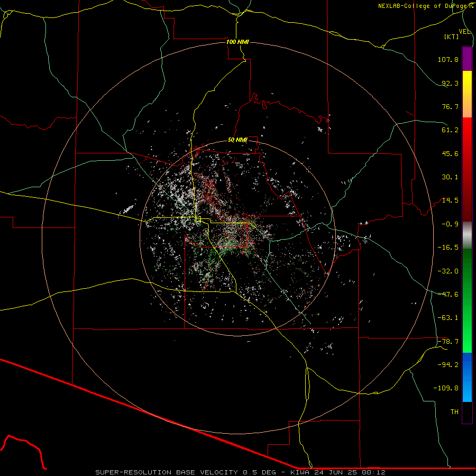Click the -94.2 velocity scale value
The width and height of the screenshot is (476, 476).
click(448, 364)
